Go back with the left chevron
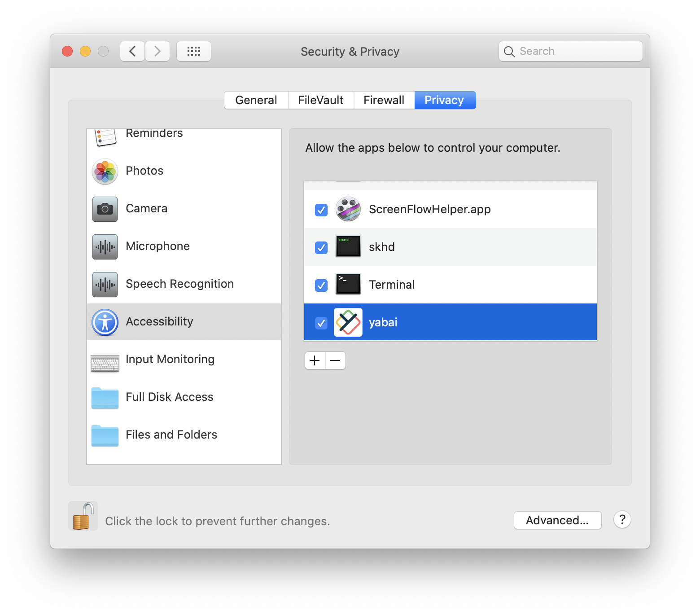 [132, 51]
